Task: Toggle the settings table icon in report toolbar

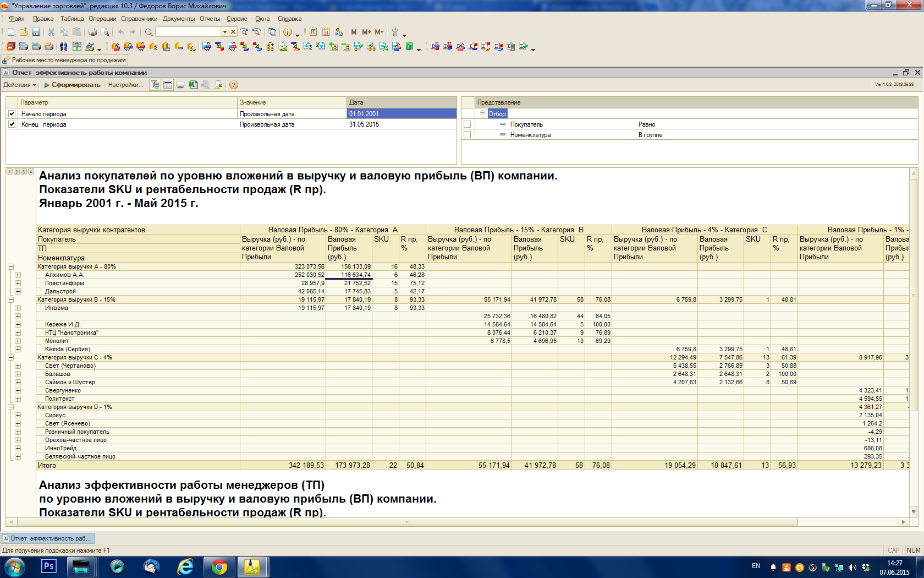Action: point(168,85)
